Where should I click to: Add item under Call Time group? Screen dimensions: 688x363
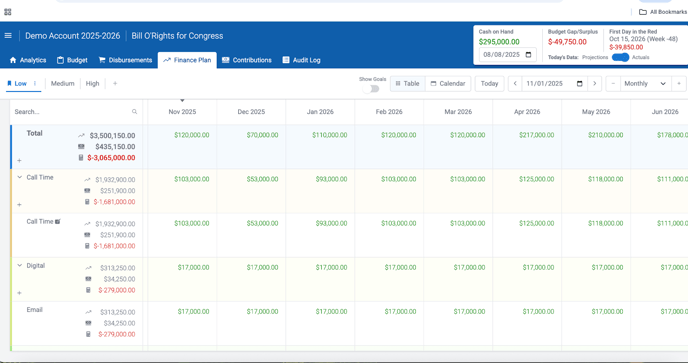19,205
